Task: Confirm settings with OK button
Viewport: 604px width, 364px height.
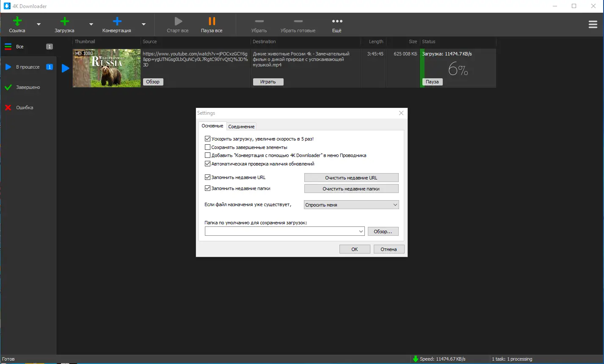Action: pos(355,249)
